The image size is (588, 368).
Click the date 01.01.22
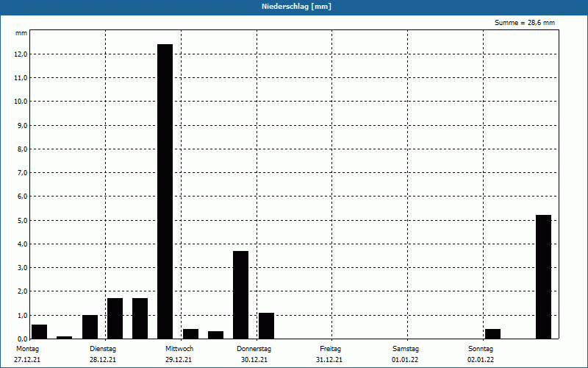tap(405, 360)
